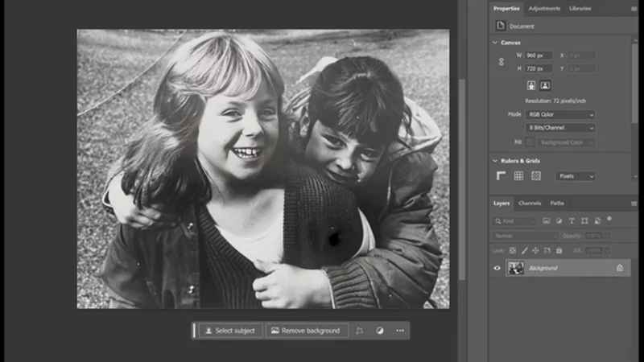Toggle the grid icon in Rulers & Grids
This screenshot has width=644, height=362.
[518, 175]
